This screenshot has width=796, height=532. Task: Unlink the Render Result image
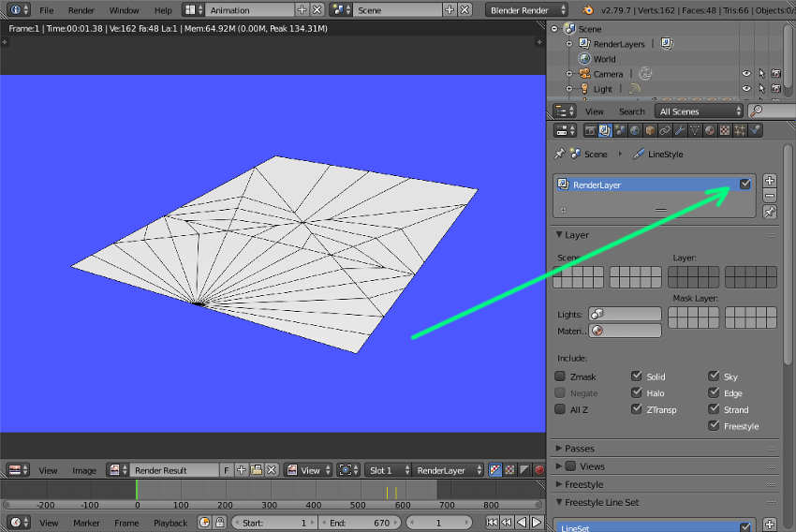272,470
